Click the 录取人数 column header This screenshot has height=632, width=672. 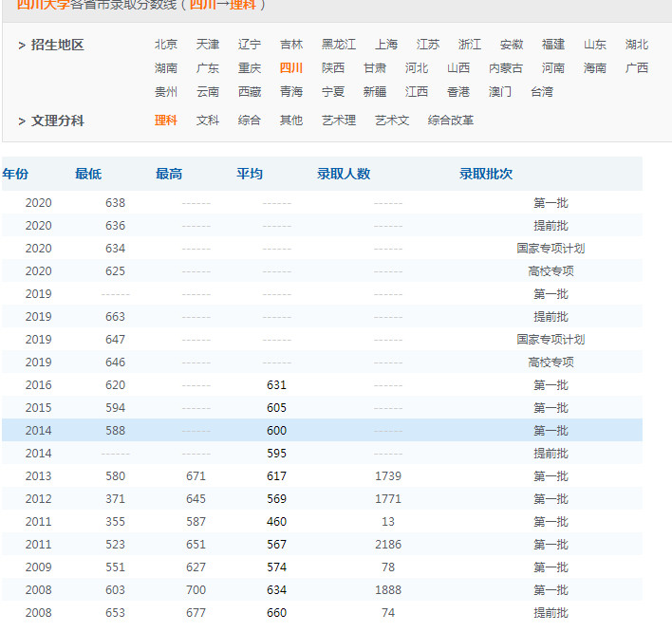344,174
